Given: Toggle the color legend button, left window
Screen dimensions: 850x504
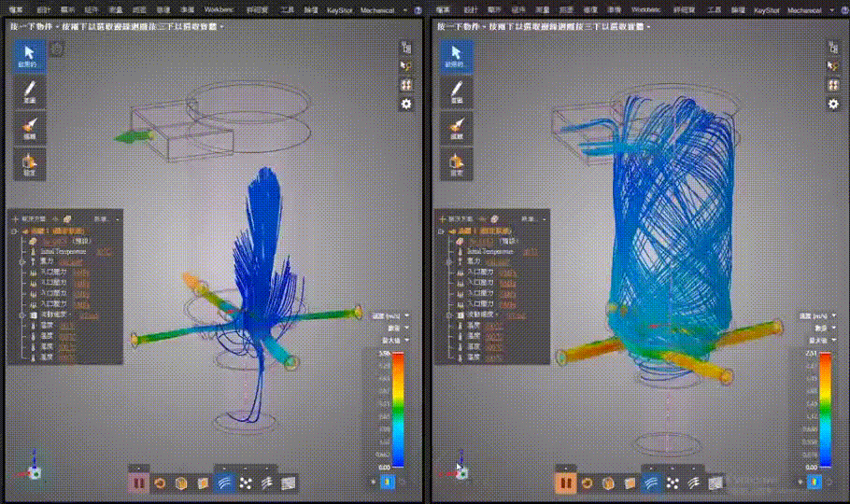Looking at the screenshot, I should pyautogui.click(x=388, y=482).
